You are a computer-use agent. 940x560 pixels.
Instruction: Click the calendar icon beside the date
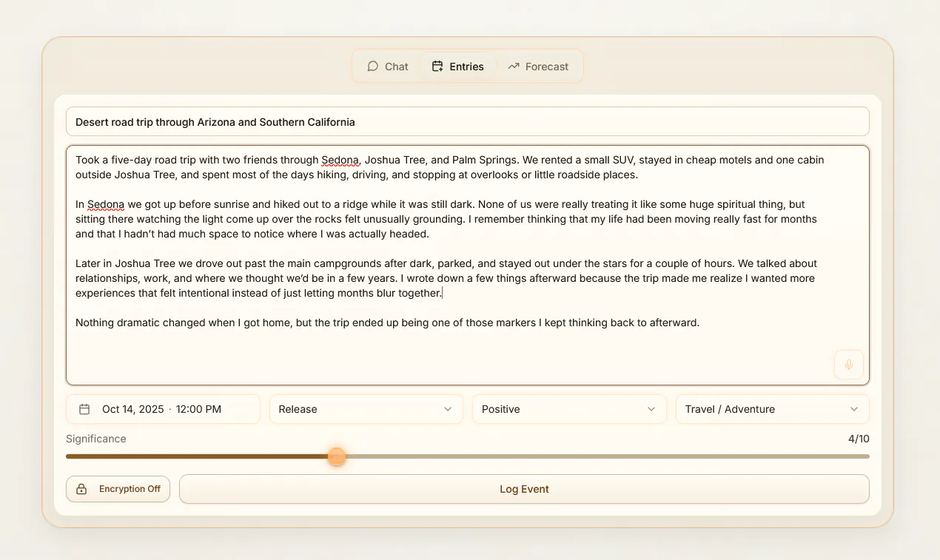pyautogui.click(x=84, y=409)
